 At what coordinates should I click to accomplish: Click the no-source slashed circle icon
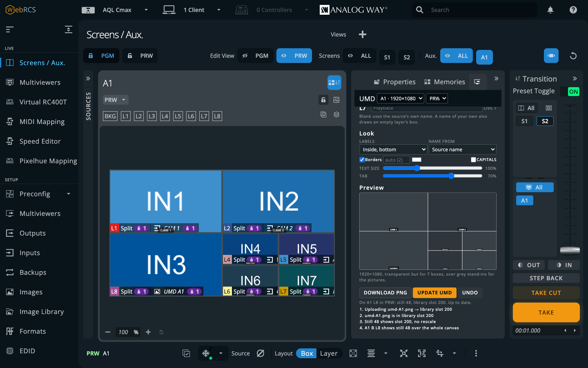tap(261, 353)
